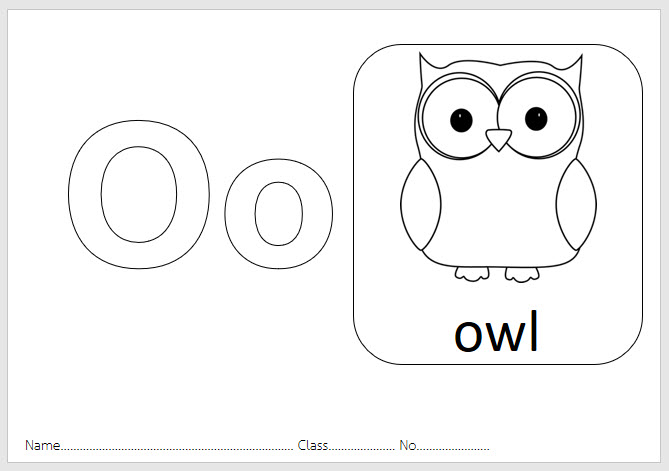Click the owl's right wing
669x471 pixels.
pos(576,204)
